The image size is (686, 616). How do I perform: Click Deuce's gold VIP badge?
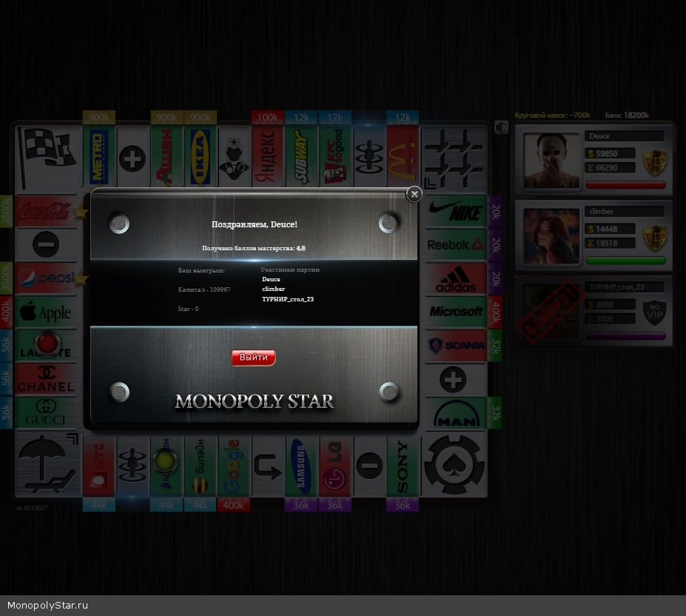pos(655,162)
